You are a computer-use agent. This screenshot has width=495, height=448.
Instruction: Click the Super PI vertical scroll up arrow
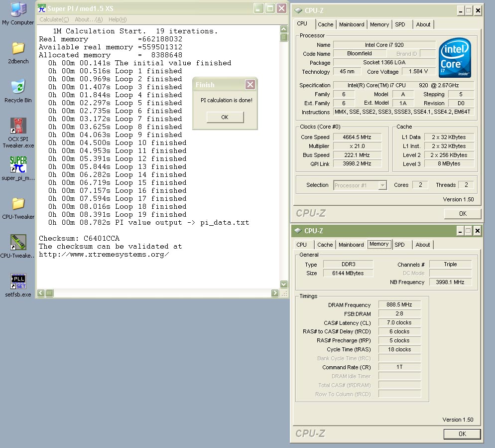click(284, 29)
